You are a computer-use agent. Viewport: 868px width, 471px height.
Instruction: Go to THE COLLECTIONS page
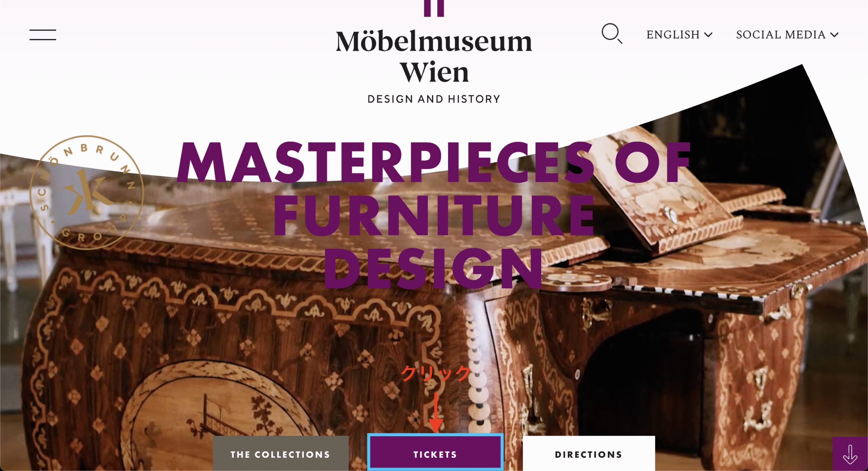[280, 454]
